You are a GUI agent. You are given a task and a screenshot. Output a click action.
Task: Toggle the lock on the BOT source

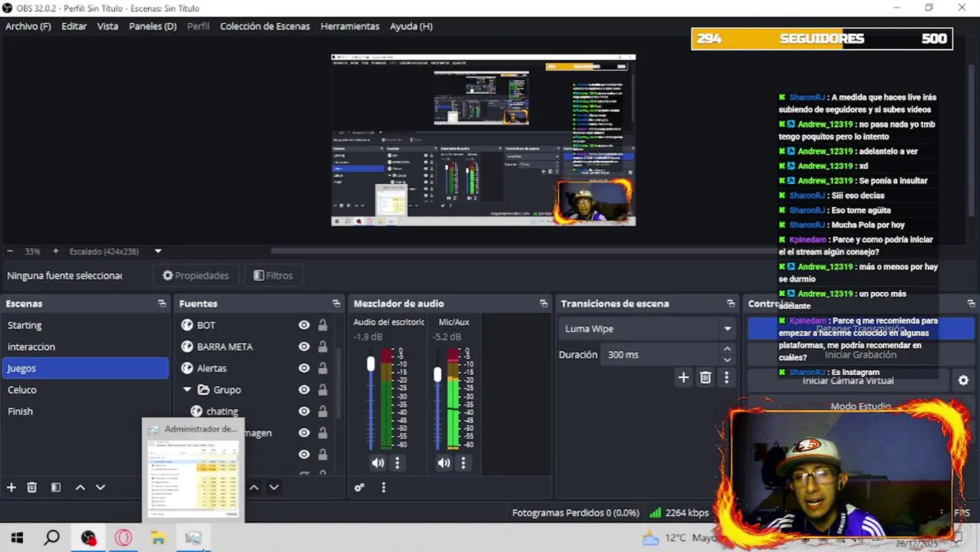323,325
